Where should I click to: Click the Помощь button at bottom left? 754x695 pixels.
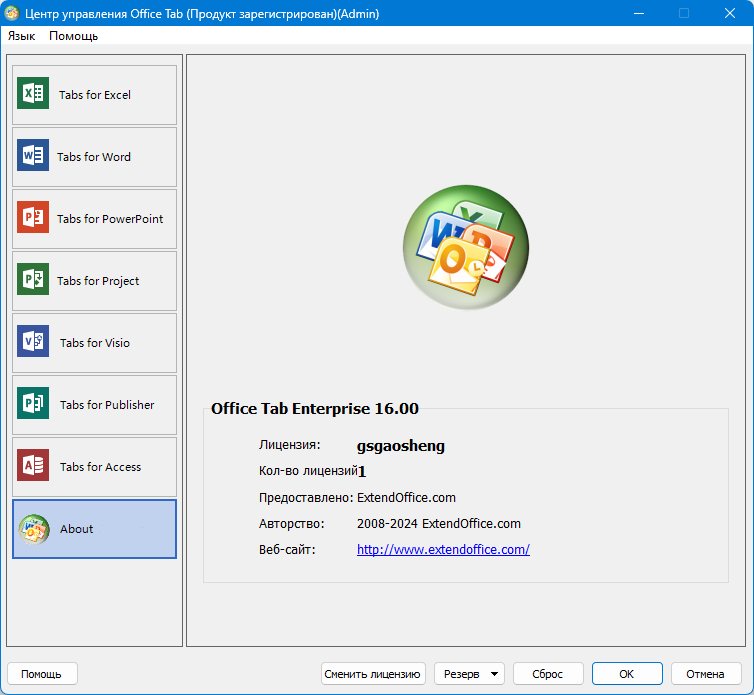[42, 674]
